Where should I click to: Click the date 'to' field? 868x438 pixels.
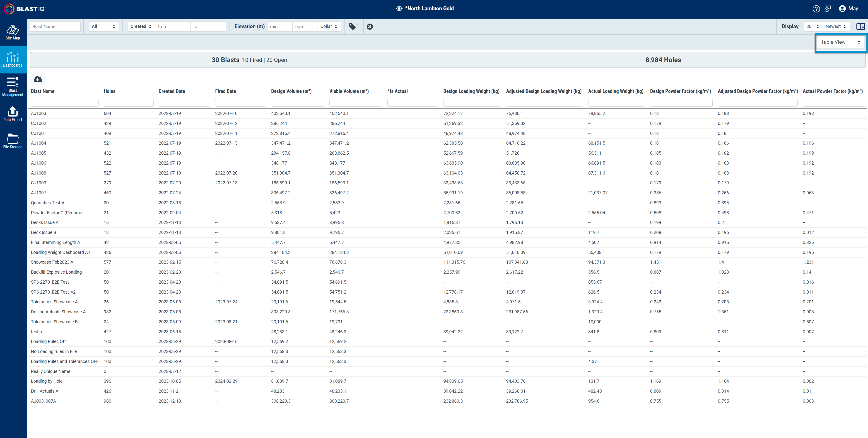(208, 26)
